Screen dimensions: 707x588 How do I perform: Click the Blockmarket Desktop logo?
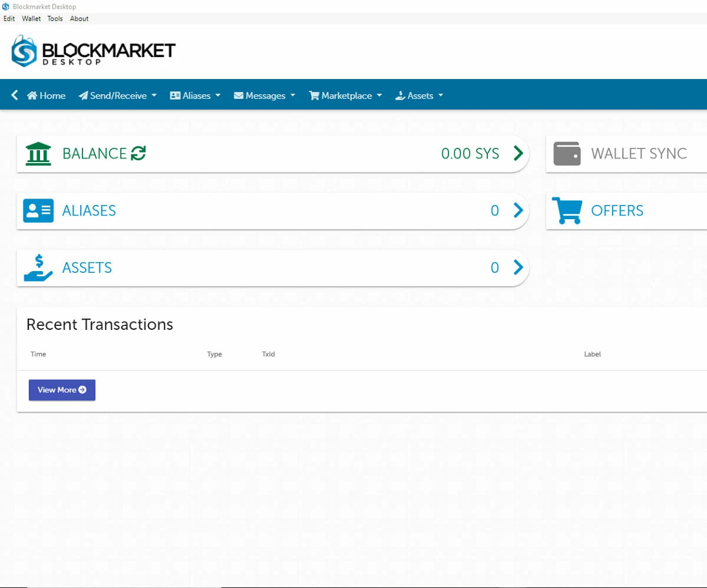click(93, 51)
